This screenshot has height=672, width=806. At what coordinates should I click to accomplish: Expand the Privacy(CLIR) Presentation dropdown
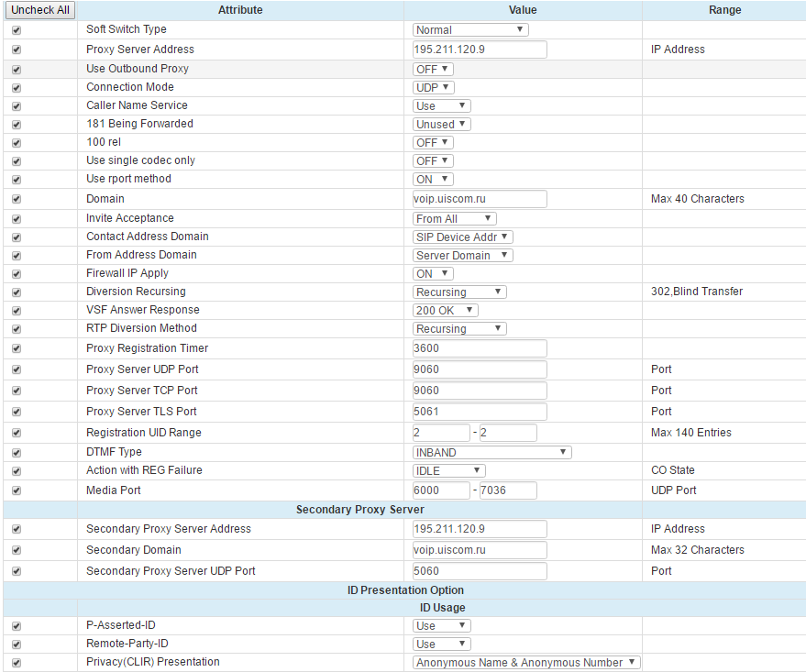tap(526, 663)
